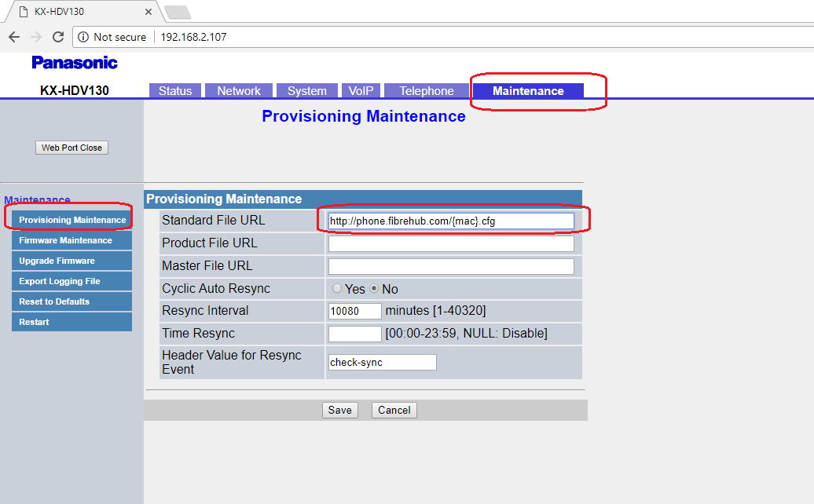Click the browser forward arrow
This screenshot has width=814, height=504.
36,37
